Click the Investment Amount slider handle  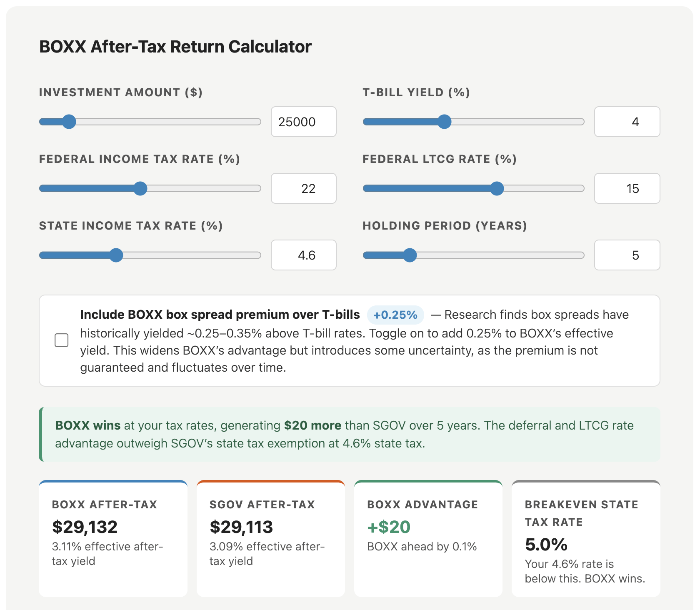(69, 122)
